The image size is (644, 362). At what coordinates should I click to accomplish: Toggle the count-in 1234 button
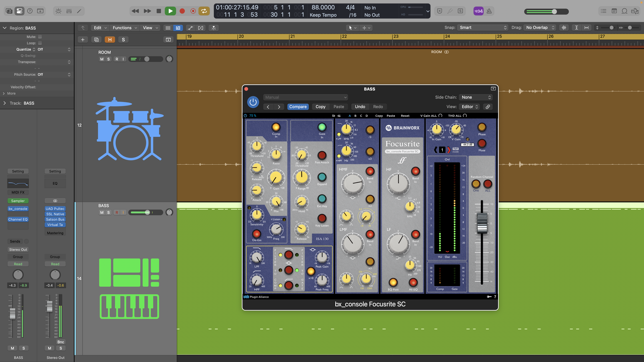point(478,11)
